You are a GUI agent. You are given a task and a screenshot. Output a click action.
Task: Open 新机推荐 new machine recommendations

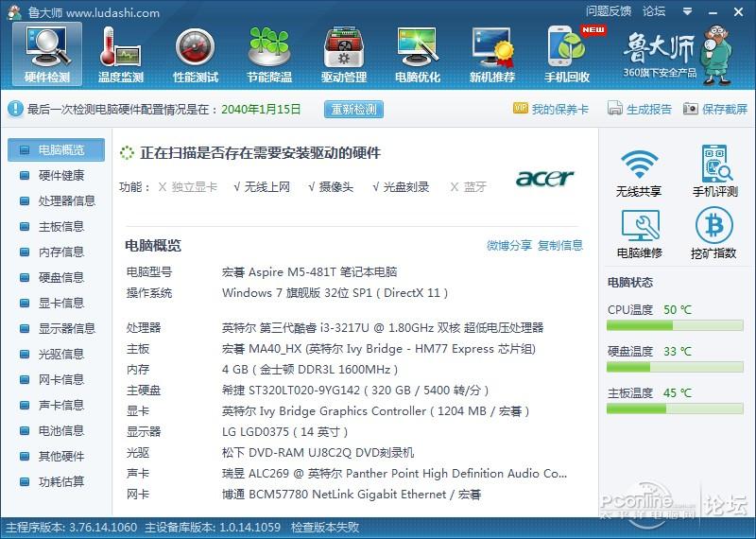[492, 55]
